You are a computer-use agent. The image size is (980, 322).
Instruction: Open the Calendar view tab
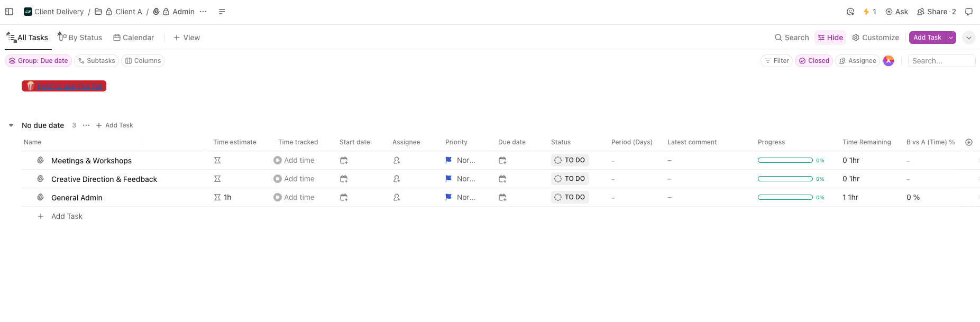coord(133,38)
